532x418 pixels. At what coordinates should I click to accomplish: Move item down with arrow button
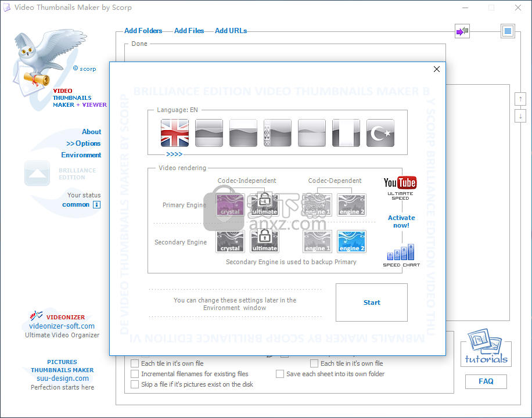pos(520,116)
